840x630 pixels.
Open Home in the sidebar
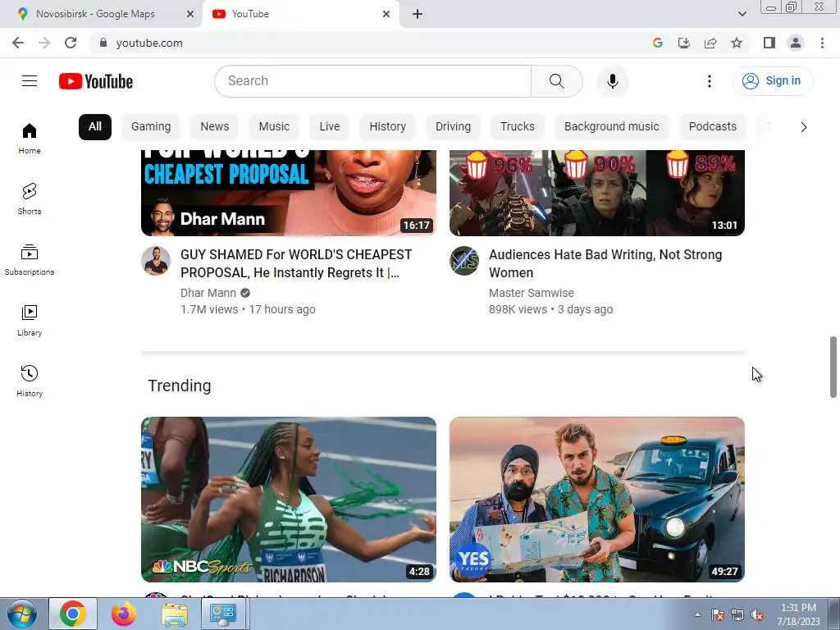coord(30,138)
